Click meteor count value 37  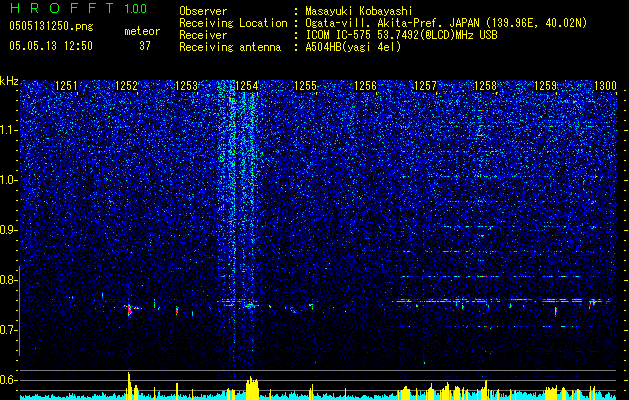click(x=145, y=46)
